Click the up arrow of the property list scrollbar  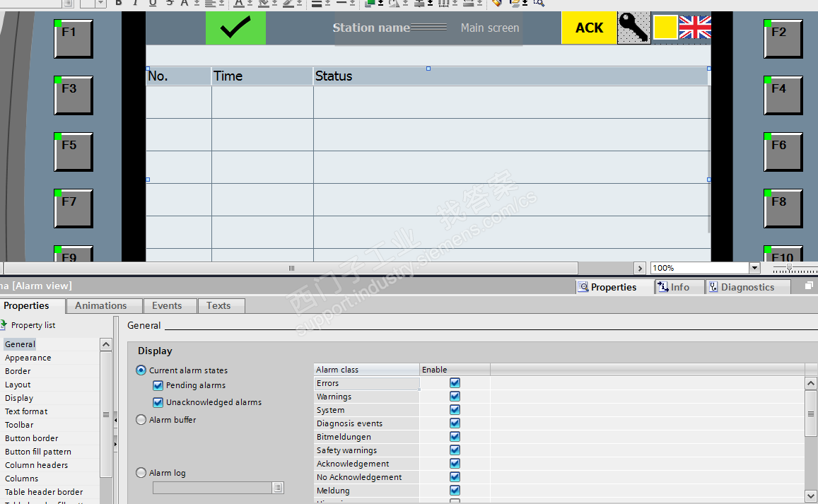(x=106, y=344)
